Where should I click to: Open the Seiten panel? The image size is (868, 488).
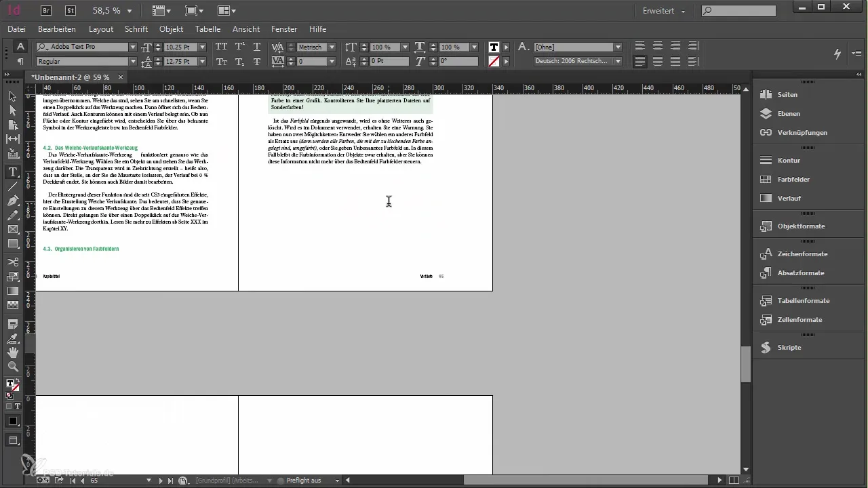click(x=787, y=95)
